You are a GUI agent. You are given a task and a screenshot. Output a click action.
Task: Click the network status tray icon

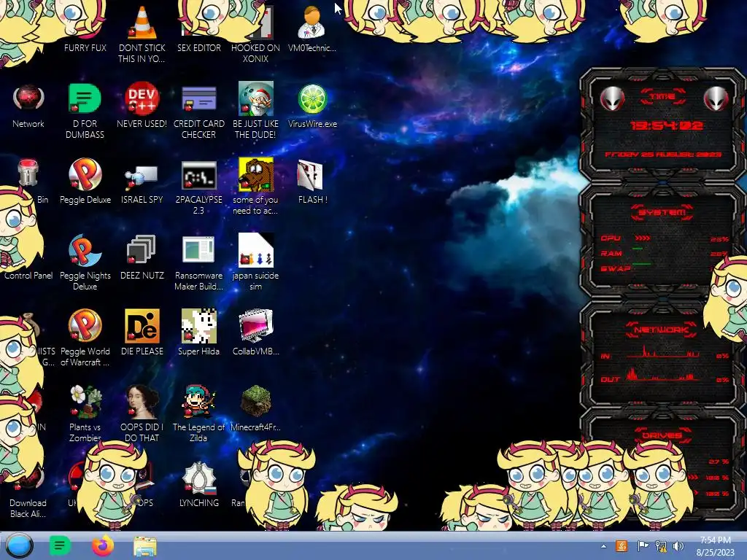point(661,546)
